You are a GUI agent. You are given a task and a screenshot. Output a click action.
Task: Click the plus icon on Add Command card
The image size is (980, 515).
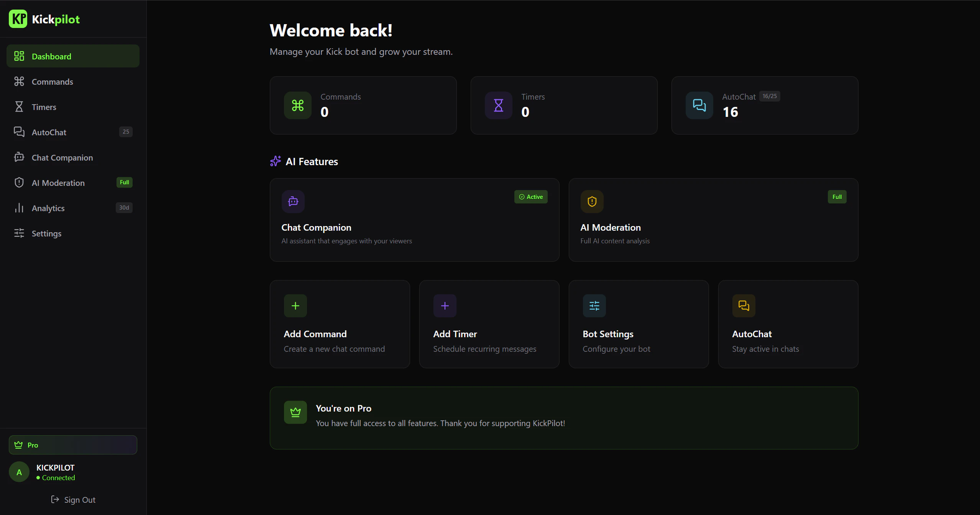coord(295,305)
